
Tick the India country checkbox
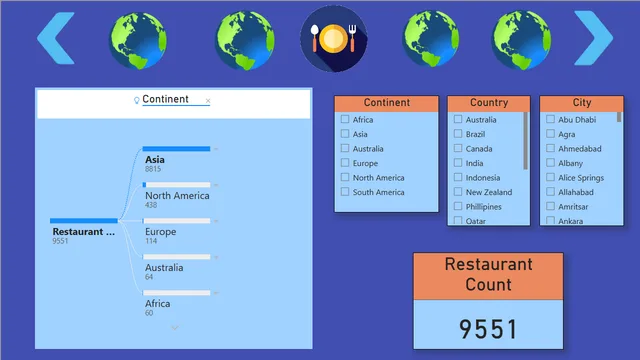point(458,163)
